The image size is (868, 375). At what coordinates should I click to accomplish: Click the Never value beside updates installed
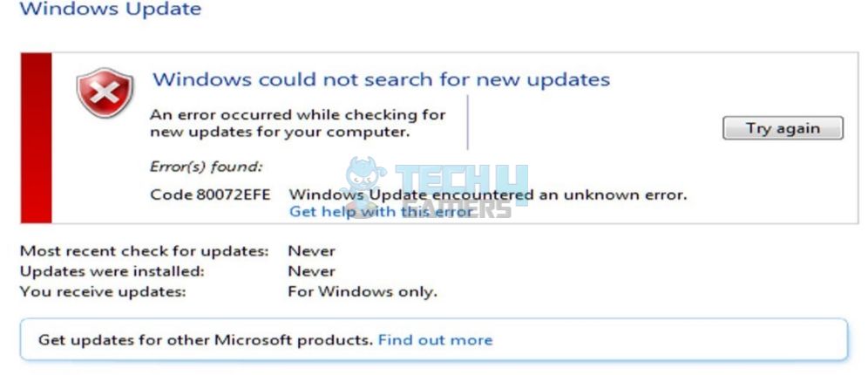pyautogui.click(x=312, y=271)
